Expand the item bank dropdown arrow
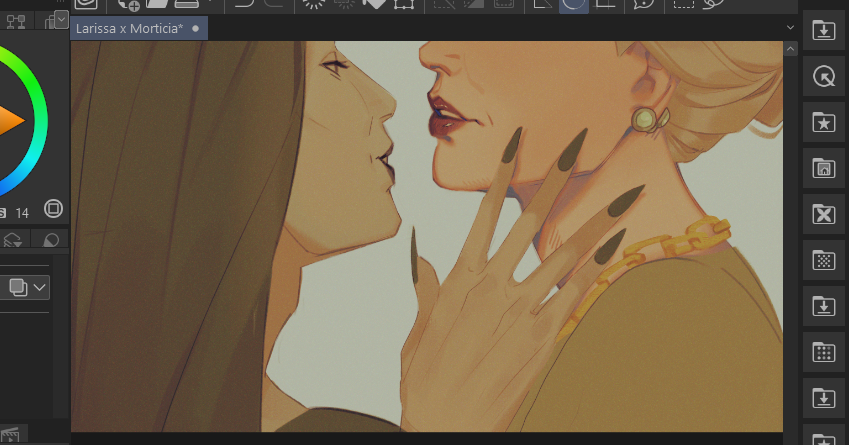The height and width of the screenshot is (445, 849). [x=61, y=20]
